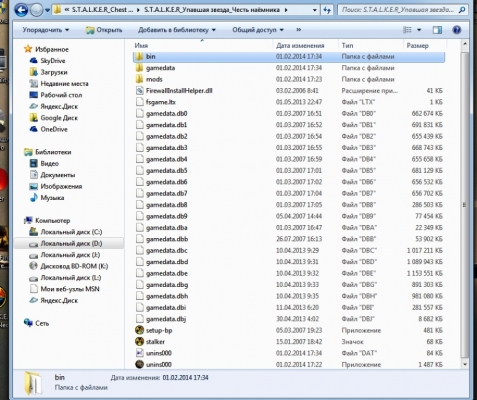Select the mods folder
The width and height of the screenshot is (477, 400).
(289, 79)
